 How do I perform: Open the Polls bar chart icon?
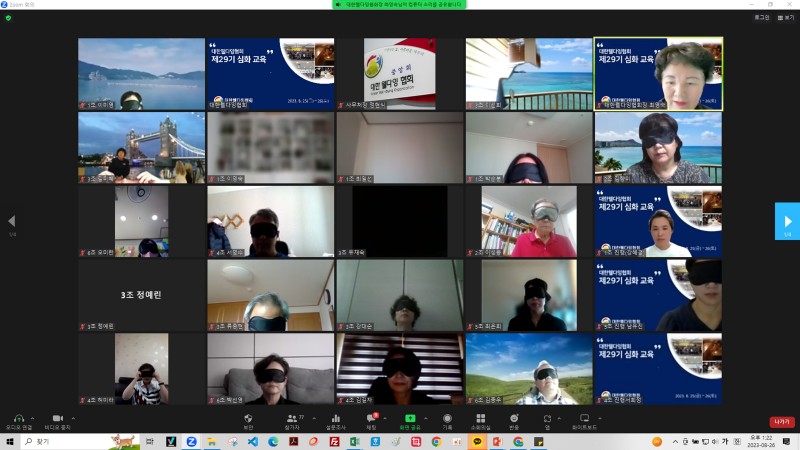pyautogui.click(x=336, y=417)
